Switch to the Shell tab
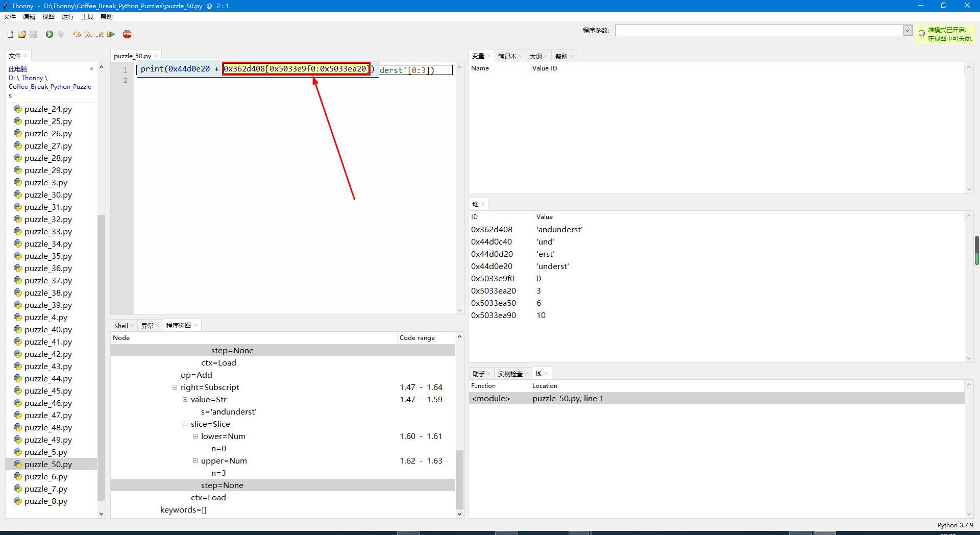This screenshot has height=535, width=980. [121, 326]
